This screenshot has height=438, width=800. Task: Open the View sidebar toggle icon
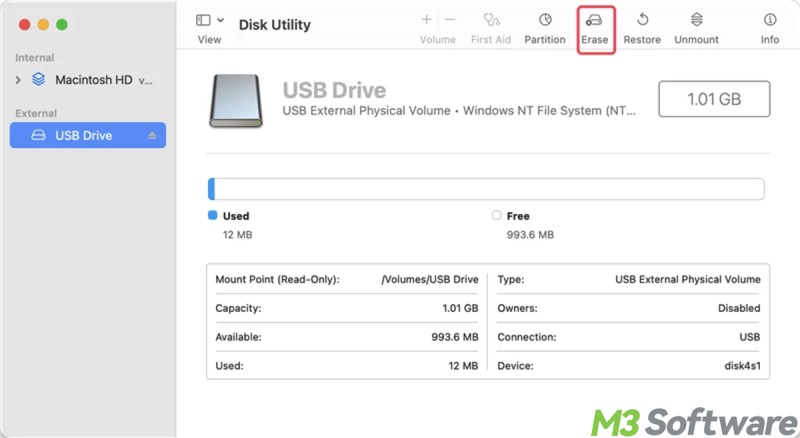point(203,20)
